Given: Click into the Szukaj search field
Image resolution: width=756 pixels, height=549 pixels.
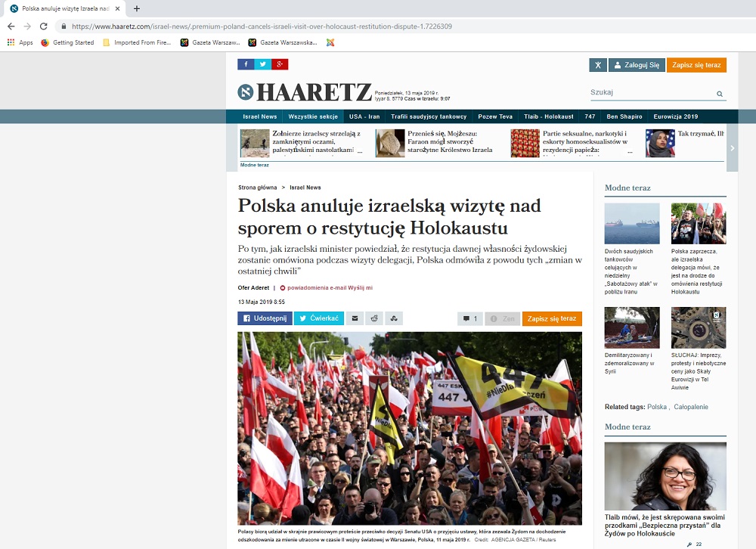Looking at the screenshot, I should (x=650, y=93).
